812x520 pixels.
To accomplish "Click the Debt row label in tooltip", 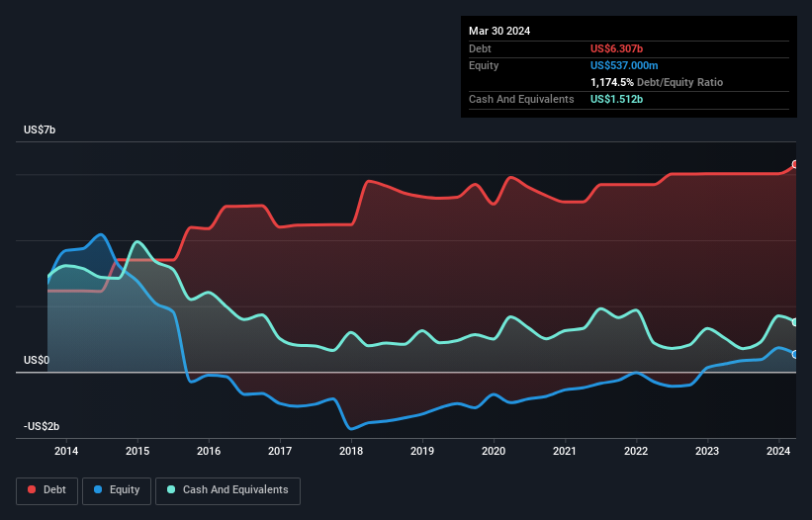I will tap(480, 48).
